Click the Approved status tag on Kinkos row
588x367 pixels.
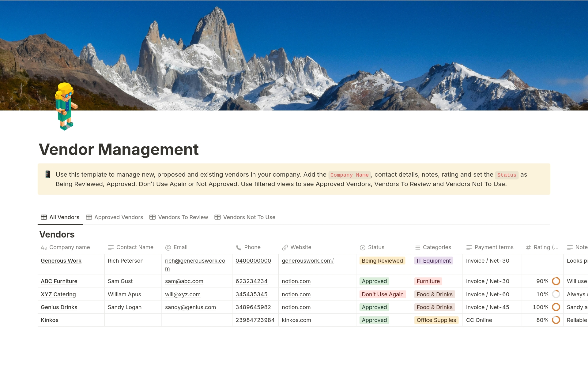(374, 320)
